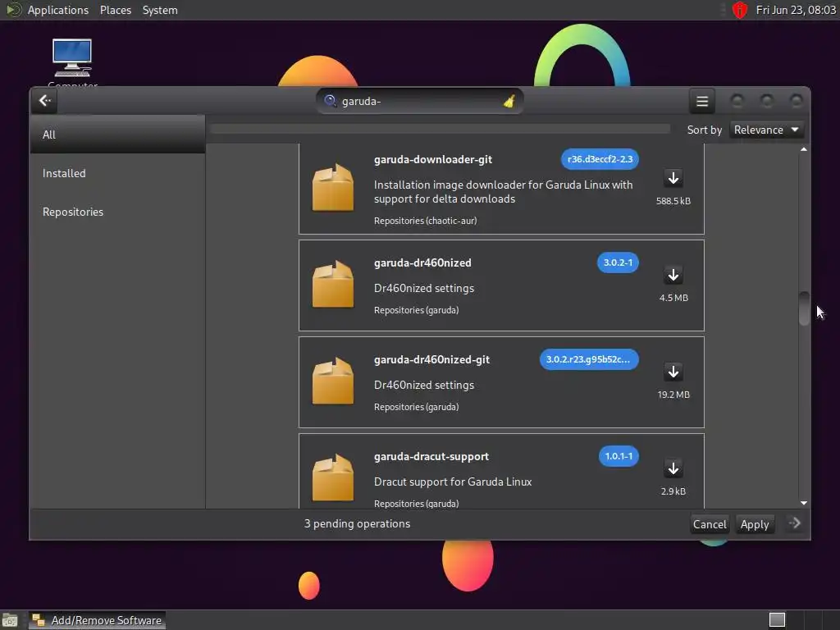The image size is (840, 630).
Task: Click the scrollbar down arrow
Action: click(x=804, y=503)
